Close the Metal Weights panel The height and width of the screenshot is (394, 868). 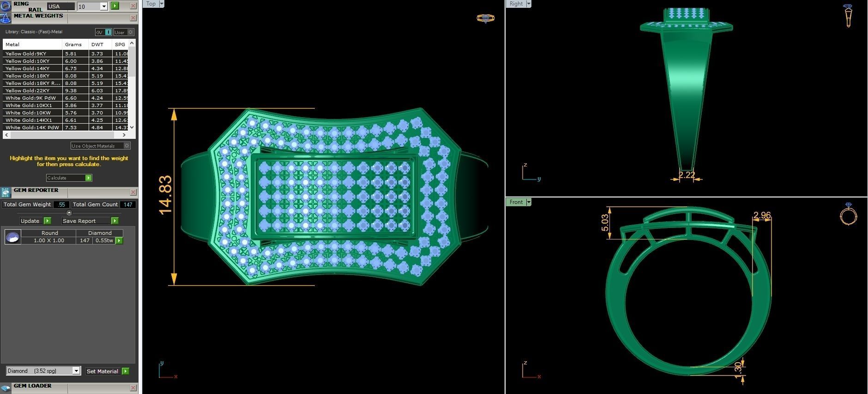click(133, 18)
